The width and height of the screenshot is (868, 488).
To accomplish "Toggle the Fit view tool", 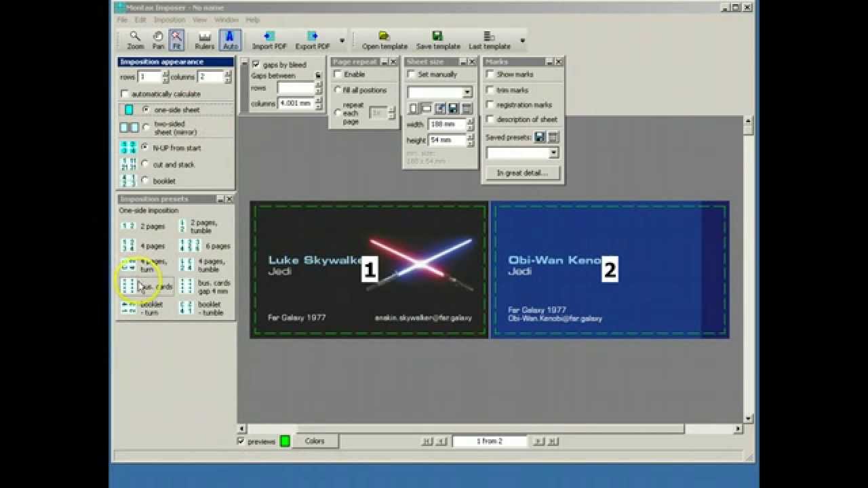I will [x=176, y=40].
